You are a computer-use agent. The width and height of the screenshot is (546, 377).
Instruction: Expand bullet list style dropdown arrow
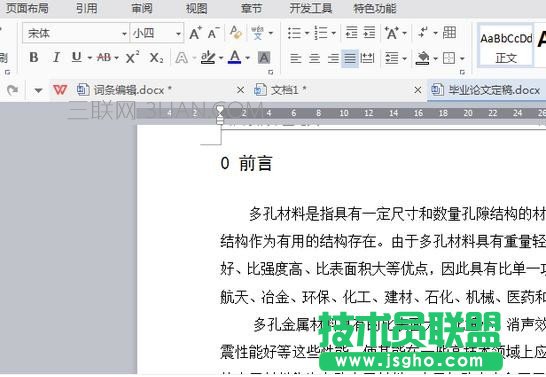307,33
